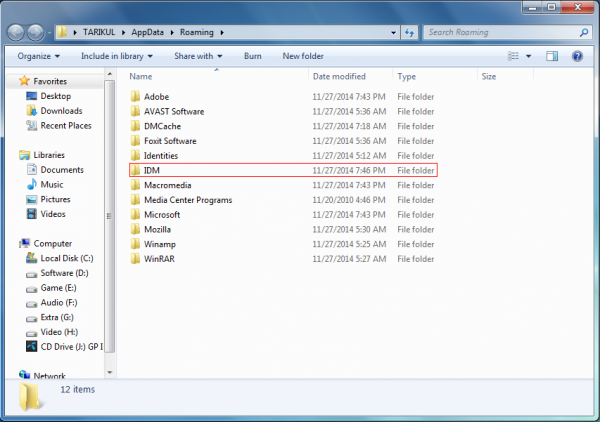Open Software (D:) drive
The height and width of the screenshot is (422, 600).
[64, 273]
